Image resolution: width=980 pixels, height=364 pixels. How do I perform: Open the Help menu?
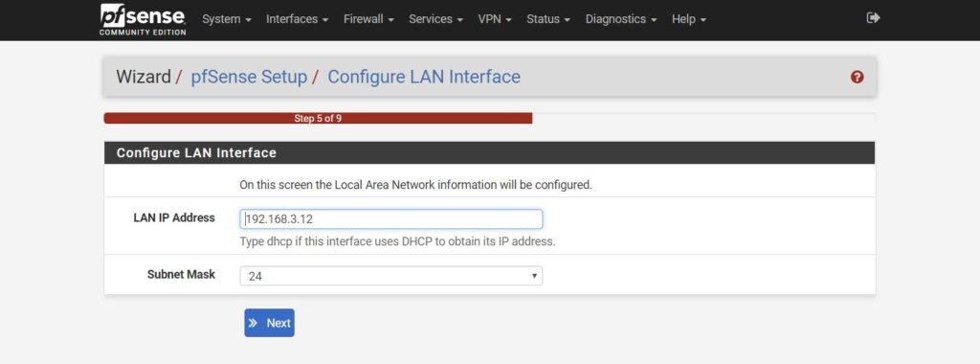tap(689, 19)
